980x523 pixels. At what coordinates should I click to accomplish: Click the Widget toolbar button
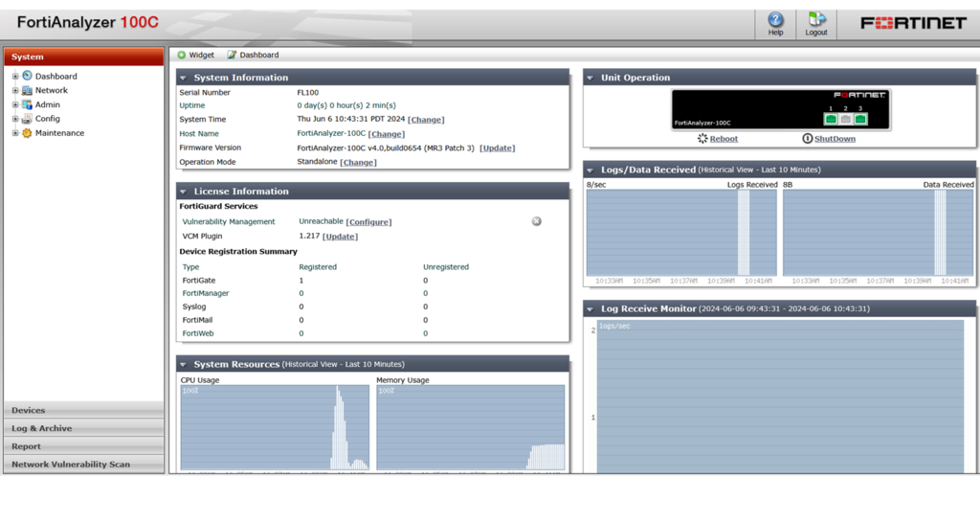coord(195,55)
